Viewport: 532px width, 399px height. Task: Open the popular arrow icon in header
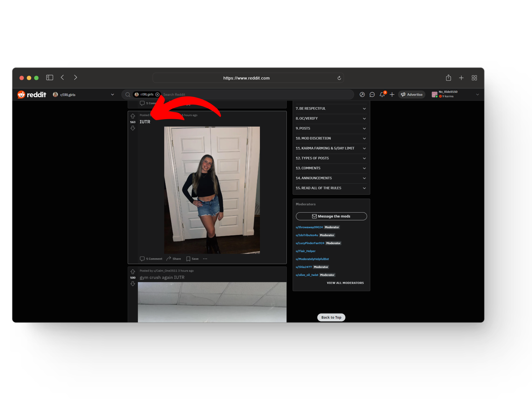point(362,94)
